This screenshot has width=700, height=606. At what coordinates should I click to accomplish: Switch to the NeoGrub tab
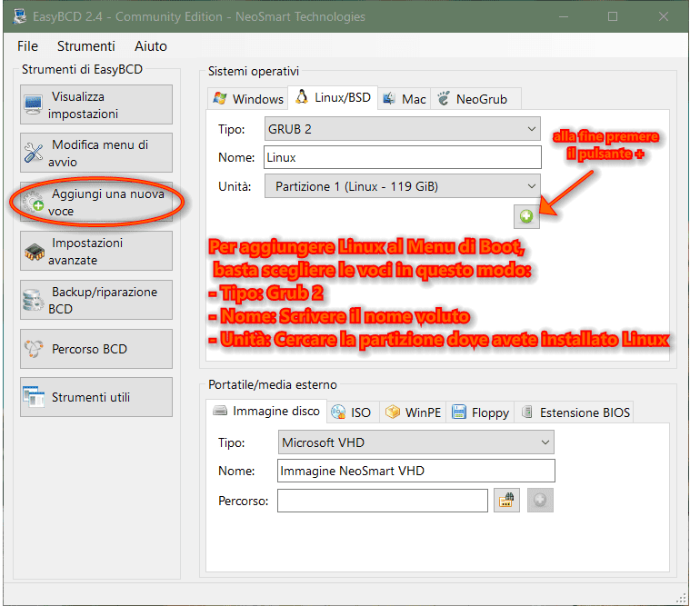[x=475, y=99]
